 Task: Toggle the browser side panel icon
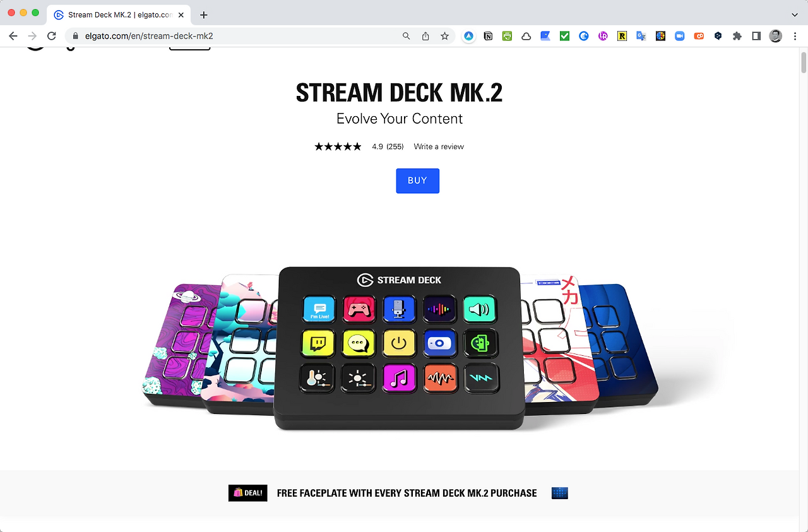click(x=756, y=36)
